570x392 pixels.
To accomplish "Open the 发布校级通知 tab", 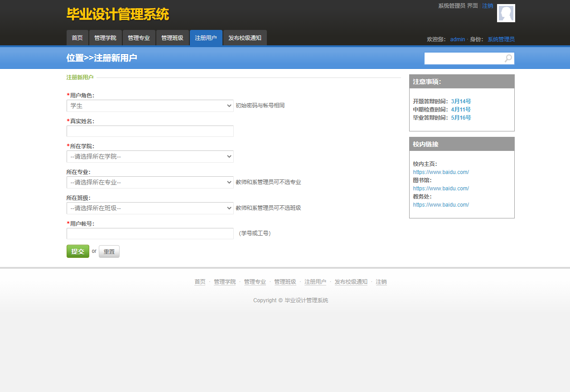I will click(245, 38).
